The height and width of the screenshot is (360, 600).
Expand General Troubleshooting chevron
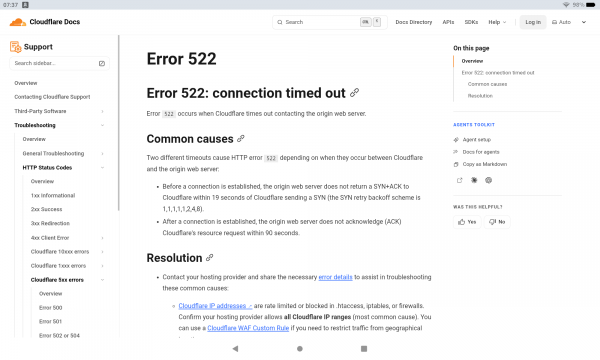[x=102, y=153]
